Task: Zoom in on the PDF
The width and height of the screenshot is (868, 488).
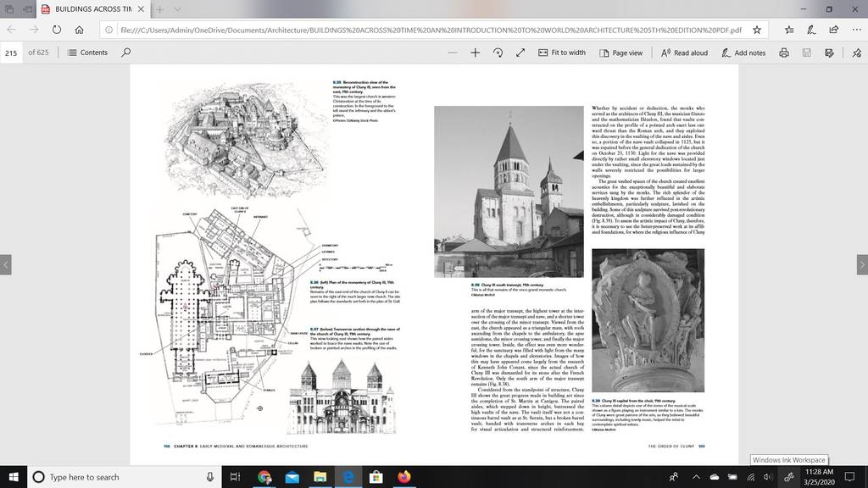Action: [x=475, y=53]
